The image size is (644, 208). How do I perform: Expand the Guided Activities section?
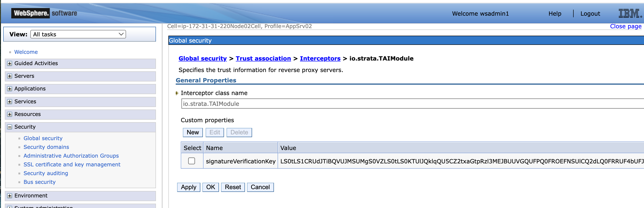coord(9,64)
